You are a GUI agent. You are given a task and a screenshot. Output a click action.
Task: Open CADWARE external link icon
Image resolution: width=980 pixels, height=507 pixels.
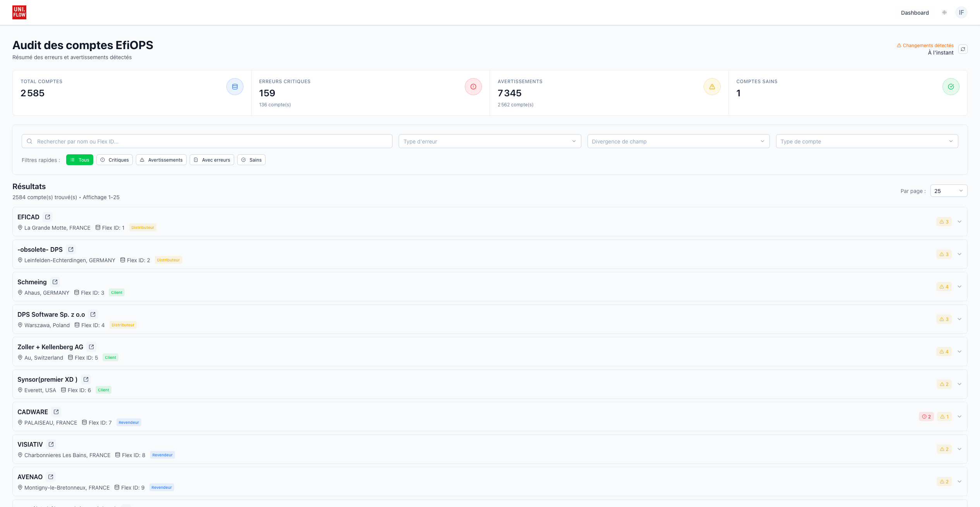[x=56, y=412]
